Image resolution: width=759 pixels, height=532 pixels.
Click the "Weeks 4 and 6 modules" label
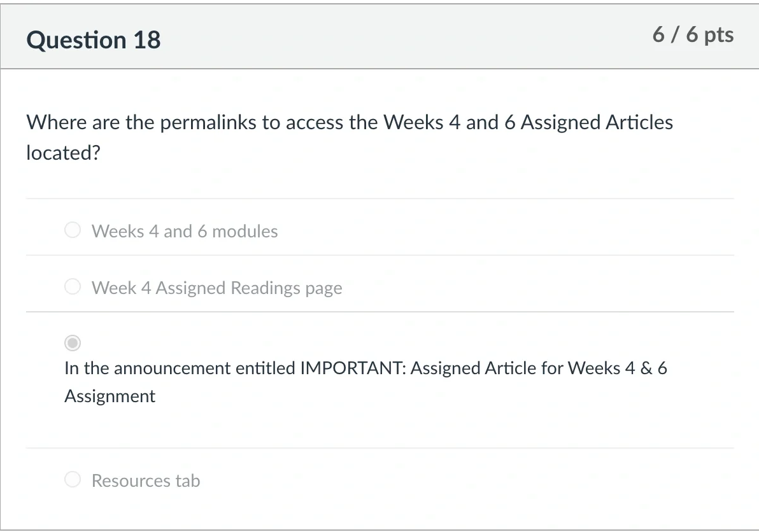(185, 231)
